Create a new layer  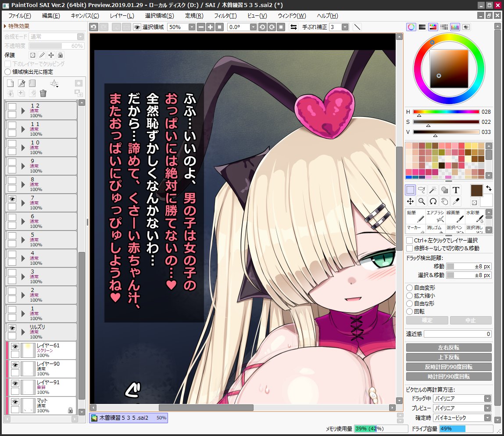(x=10, y=83)
